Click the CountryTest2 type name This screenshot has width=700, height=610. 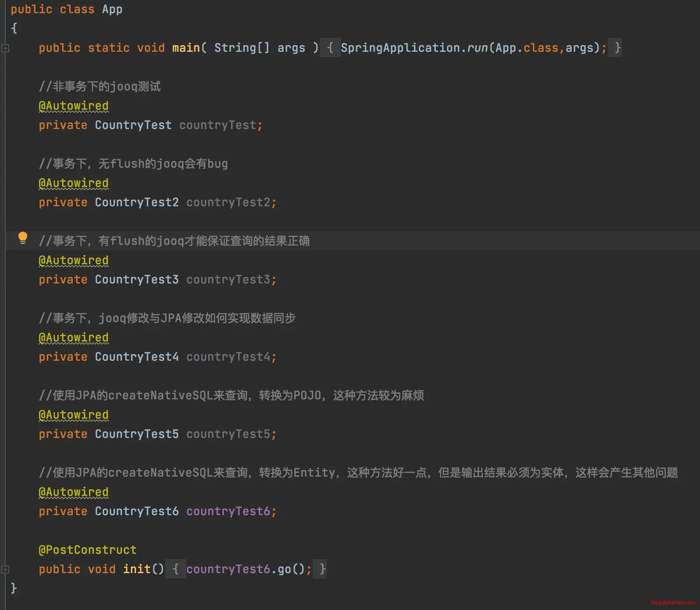coord(137,202)
